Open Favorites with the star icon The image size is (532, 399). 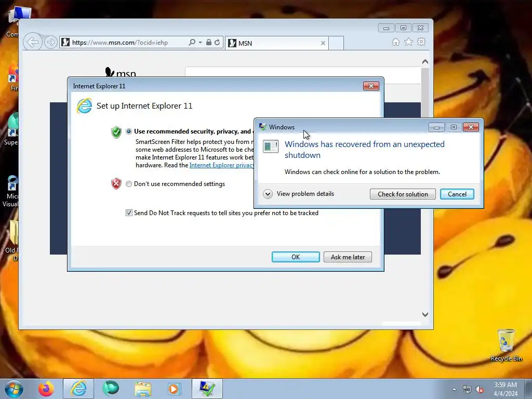pos(408,42)
